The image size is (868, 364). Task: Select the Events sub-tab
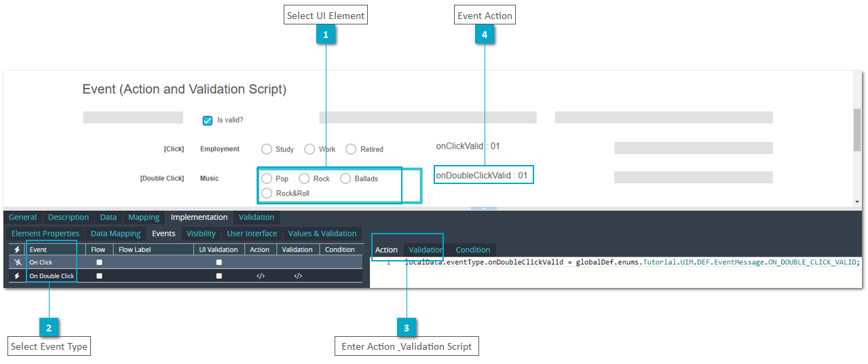coord(164,234)
